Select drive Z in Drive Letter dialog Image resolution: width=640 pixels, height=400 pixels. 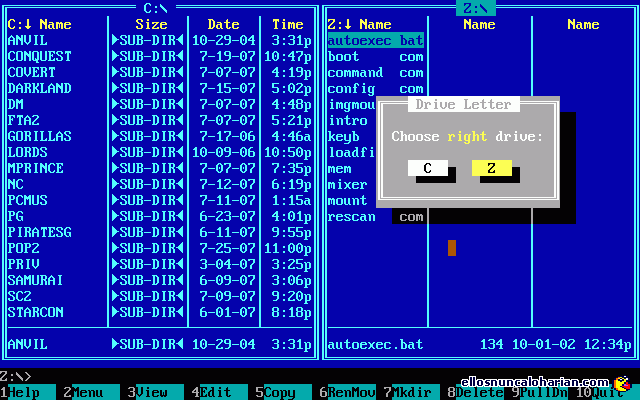tap(492, 168)
